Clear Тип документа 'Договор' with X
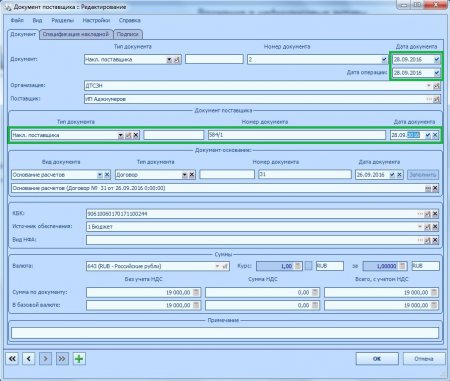Image resolution: width=450 pixels, height=381 pixels. pos(192,175)
